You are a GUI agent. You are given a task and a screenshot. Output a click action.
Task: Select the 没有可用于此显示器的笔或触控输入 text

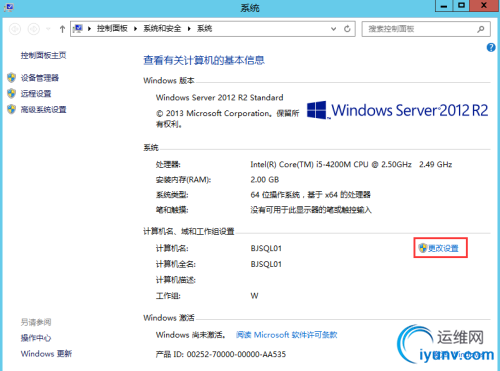point(311,210)
